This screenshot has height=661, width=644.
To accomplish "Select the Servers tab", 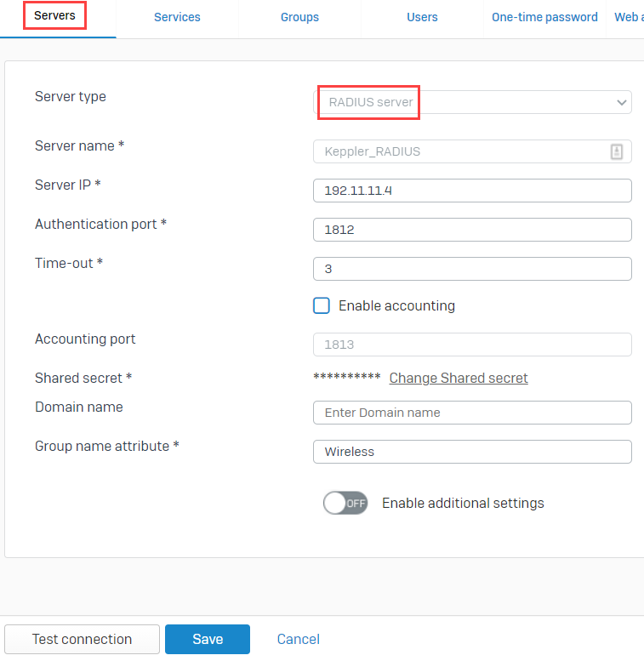I will click(x=54, y=15).
